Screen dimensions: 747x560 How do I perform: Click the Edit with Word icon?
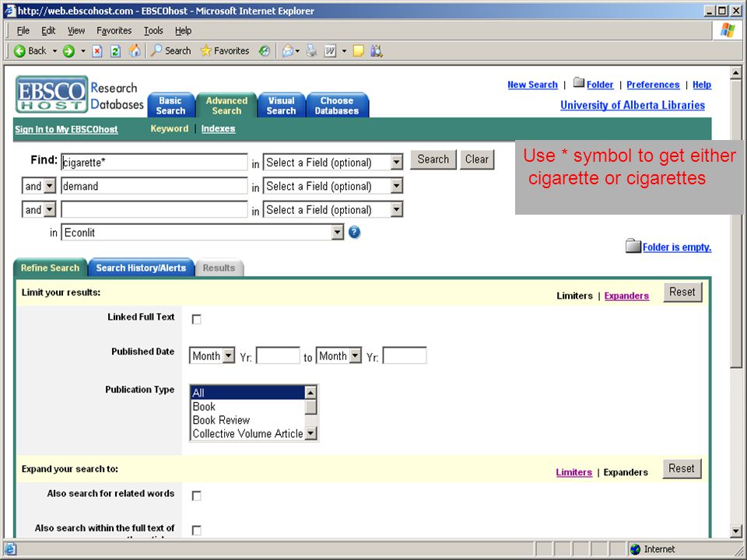point(330,51)
